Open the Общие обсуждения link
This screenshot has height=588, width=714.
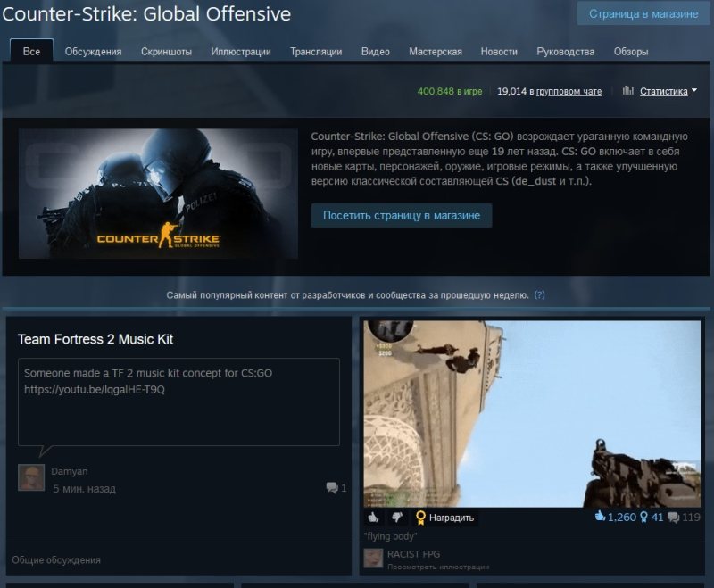tap(56, 560)
